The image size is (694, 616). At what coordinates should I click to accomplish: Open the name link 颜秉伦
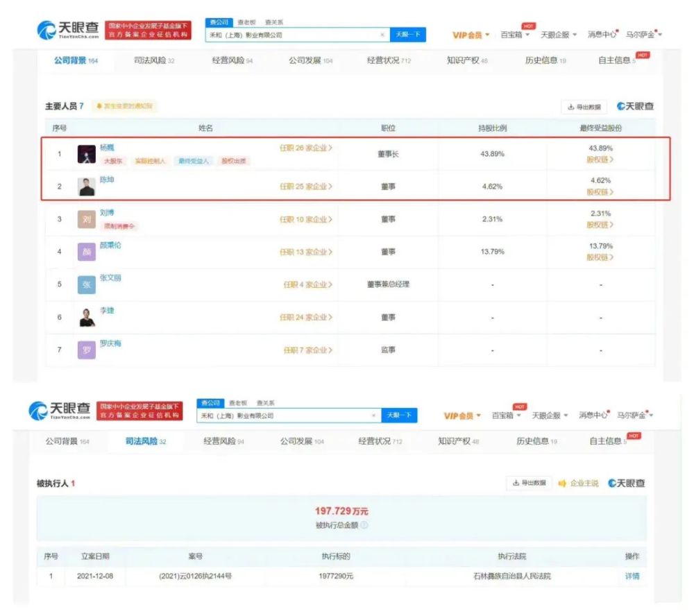pos(110,245)
